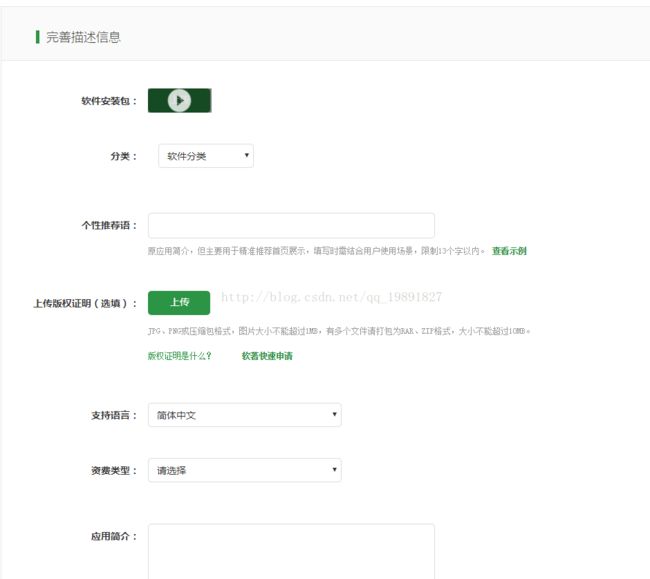Click the 上传版权证明(选填) label
This screenshot has width=650, height=579.
click(85, 303)
